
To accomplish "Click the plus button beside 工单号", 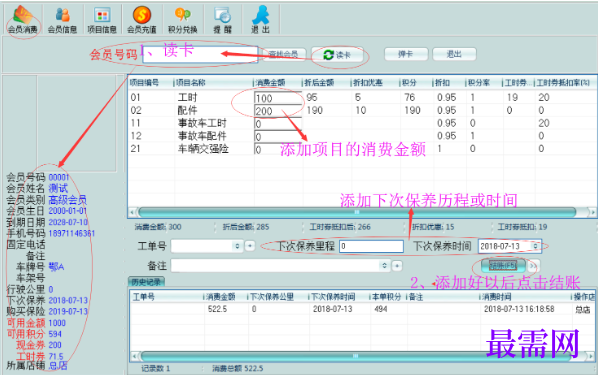I will (250, 246).
